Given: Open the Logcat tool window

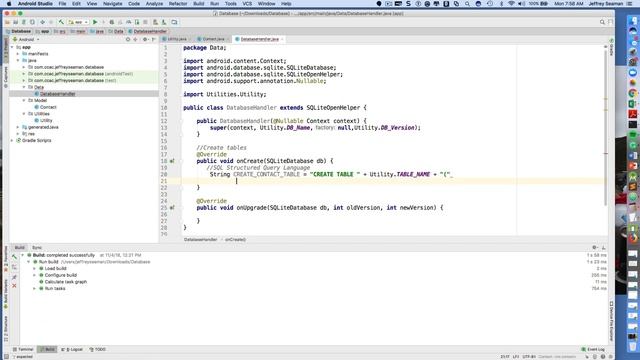Looking at the screenshot, I should pyautogui.click(x=72, y=349).
